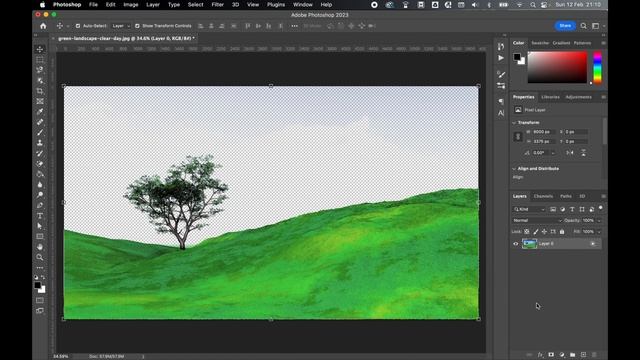This screenshot has width=640, height=360.
Task: Open the layer Kind filter dropdown
Action: [x=529, y=209]
